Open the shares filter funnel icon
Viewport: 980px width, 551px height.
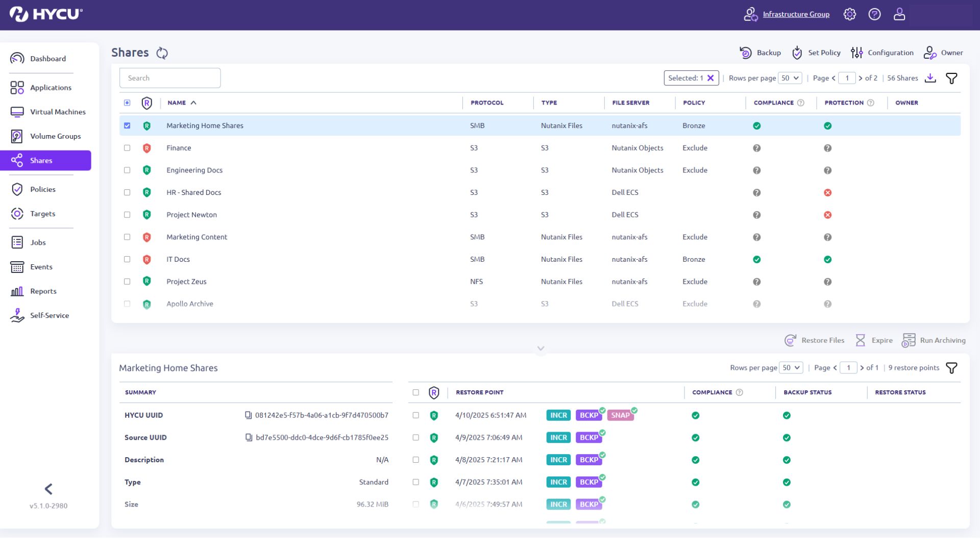(951, 78)
